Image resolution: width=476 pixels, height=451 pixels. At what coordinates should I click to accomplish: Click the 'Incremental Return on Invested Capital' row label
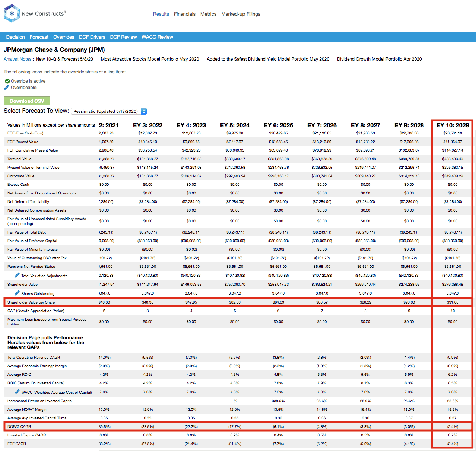tap(40, 401)
